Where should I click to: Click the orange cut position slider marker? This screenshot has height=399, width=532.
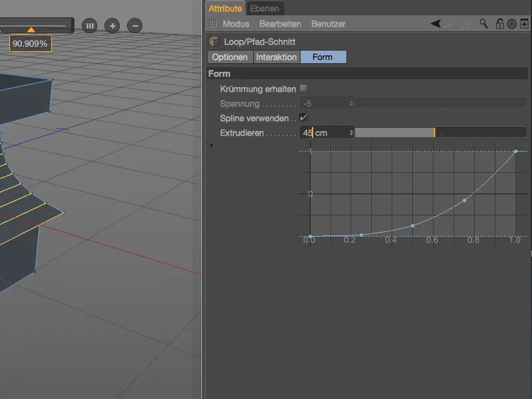(x=31, y=30)
